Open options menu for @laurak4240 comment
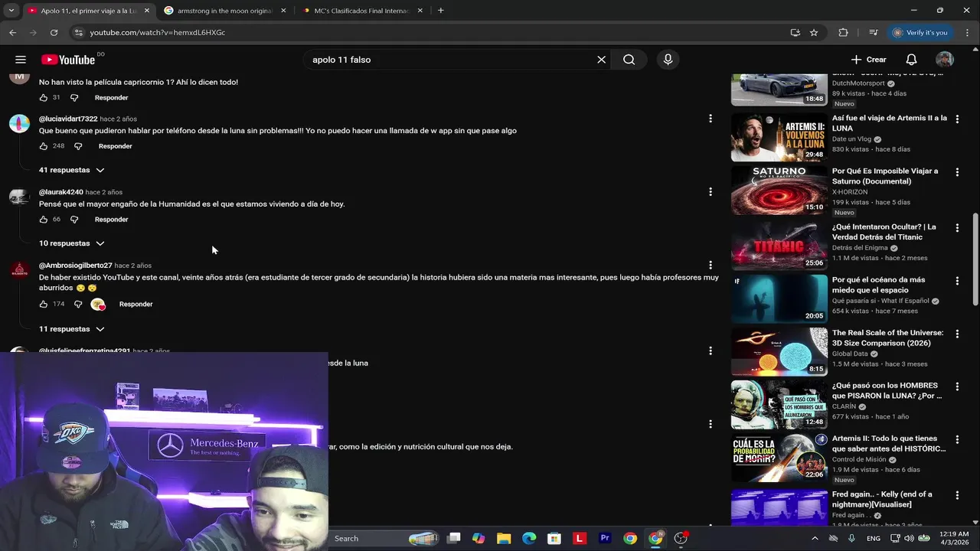Image resolution: width=980 pixels, height=551 pixels. 710,192
